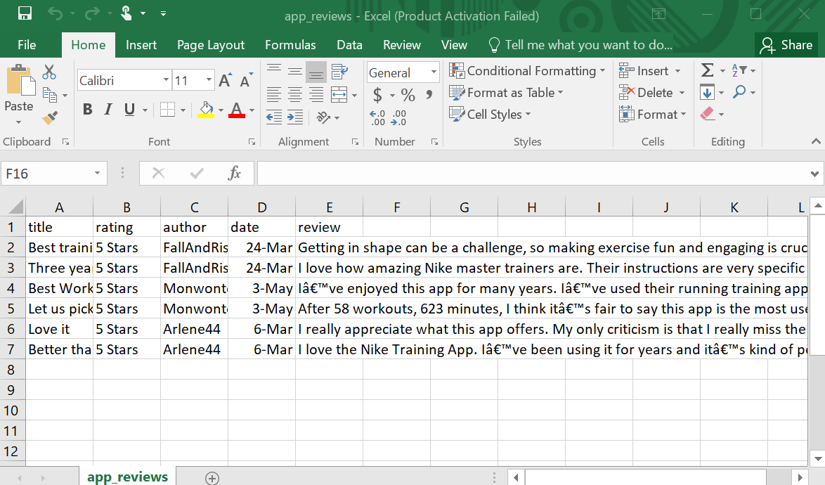Click Tell me what you want to do box
This screenshot has width=825, height=485.
coord(581,45)
